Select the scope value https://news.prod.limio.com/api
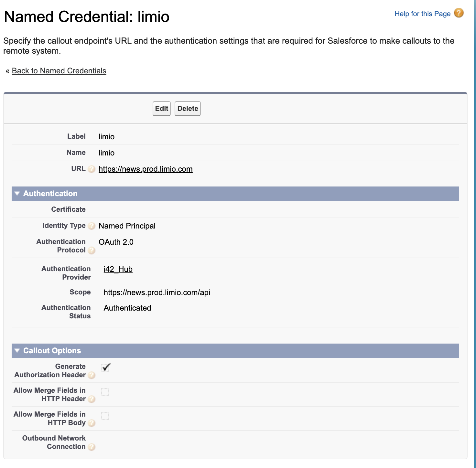Screen dimensions: 476x468 click(x=157, y=292)
